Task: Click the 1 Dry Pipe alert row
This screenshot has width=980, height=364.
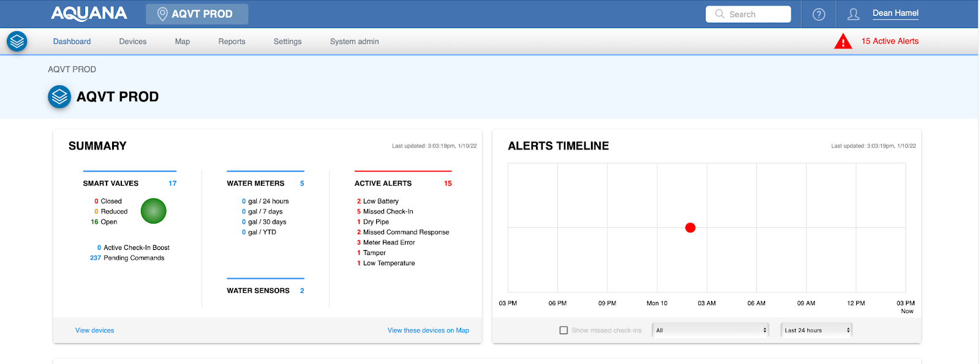Action: (373, 222)
